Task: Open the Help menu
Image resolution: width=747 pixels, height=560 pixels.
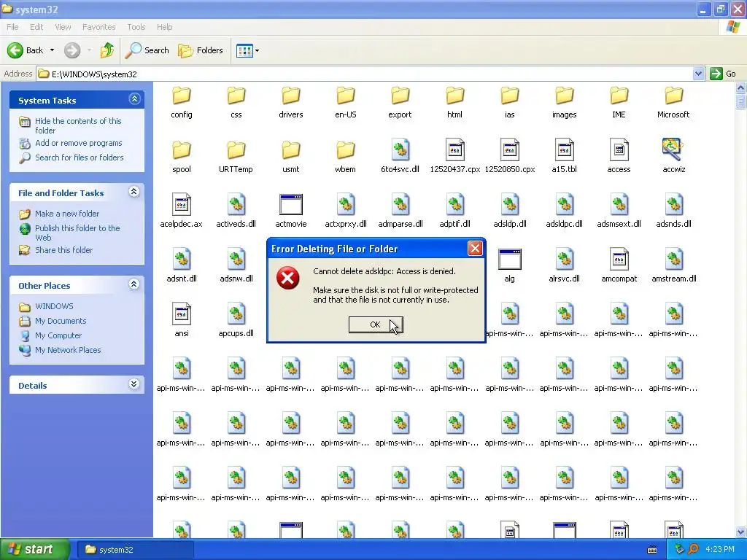Action: 164,27
